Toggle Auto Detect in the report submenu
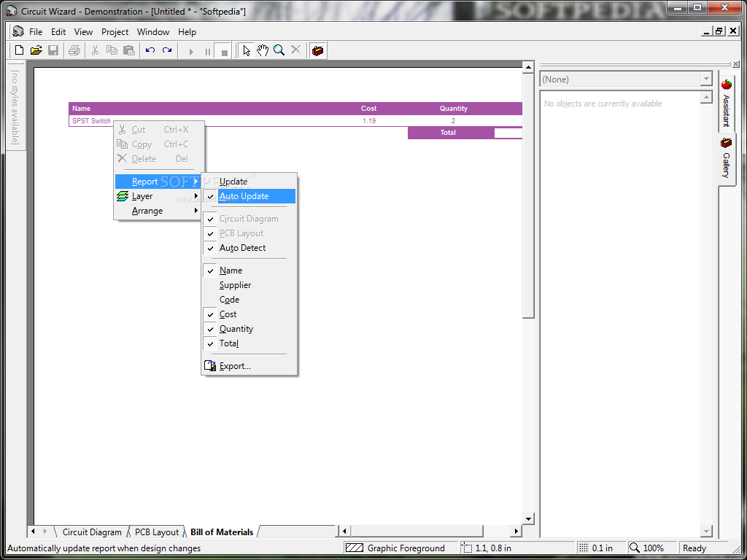Image resolution: width=747 pixels, height=560 pixels. tap(249, 248)
